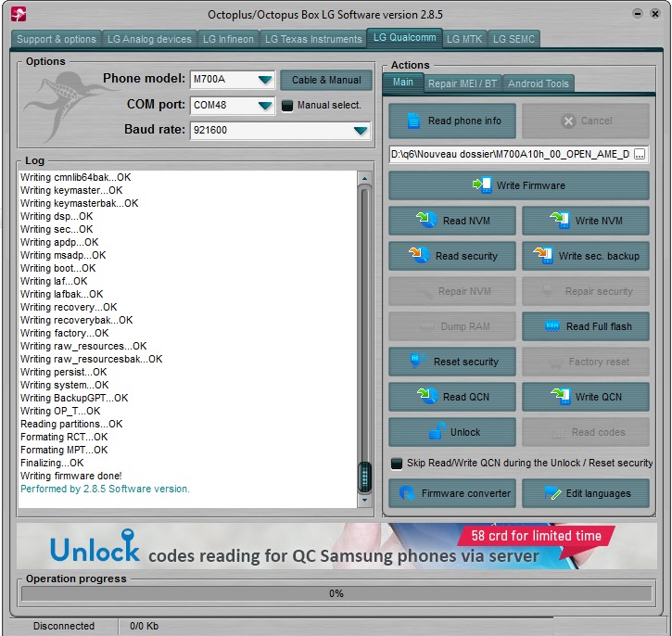
Task: Click the Edit languages flag pencil icon
Action: (x=552, y=493)
